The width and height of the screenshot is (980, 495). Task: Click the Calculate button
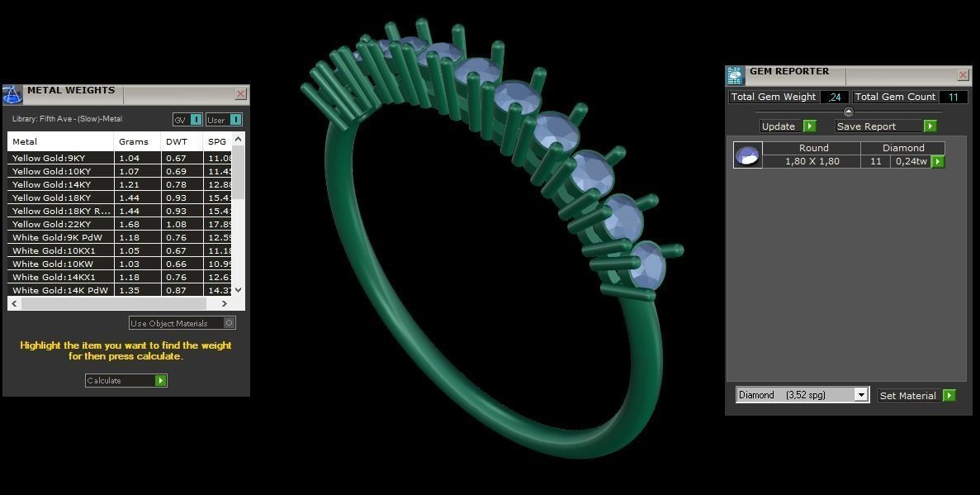[x=125, y=380]
